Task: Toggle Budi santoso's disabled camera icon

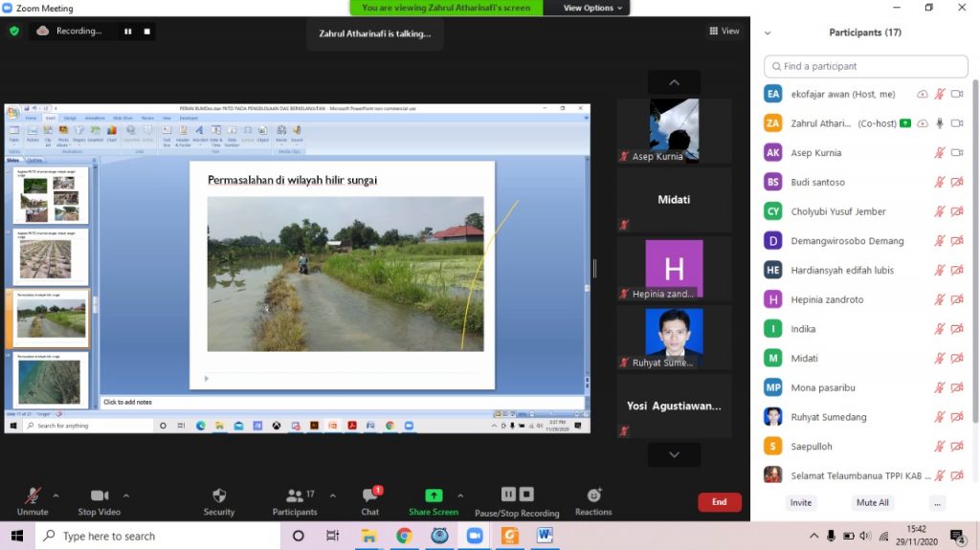Action: [x=957, y=182]
